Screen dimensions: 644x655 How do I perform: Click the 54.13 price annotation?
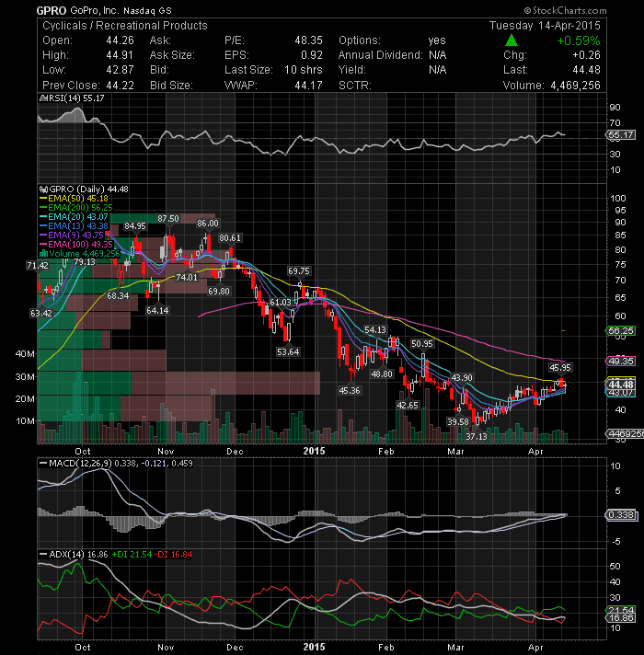375,330
